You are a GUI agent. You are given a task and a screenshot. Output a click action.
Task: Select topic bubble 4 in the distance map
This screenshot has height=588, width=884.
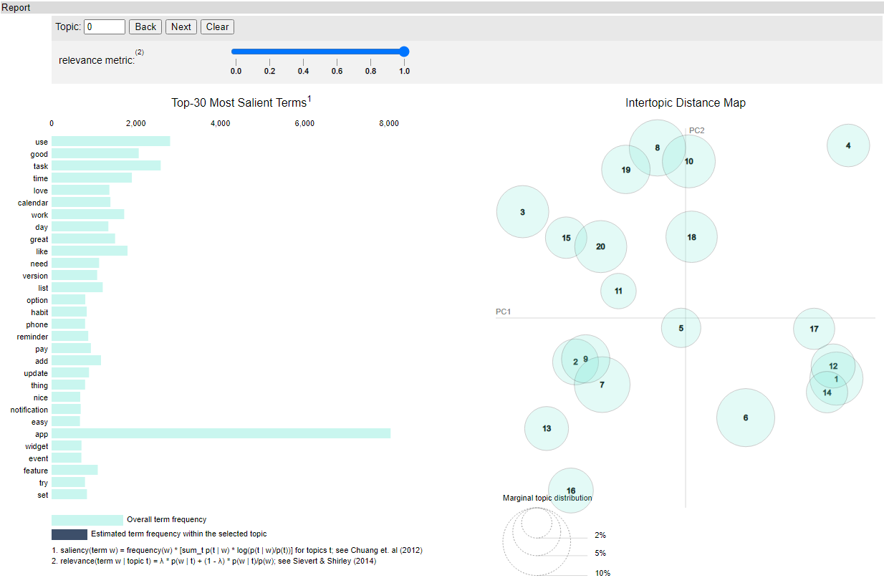(848, 145)
